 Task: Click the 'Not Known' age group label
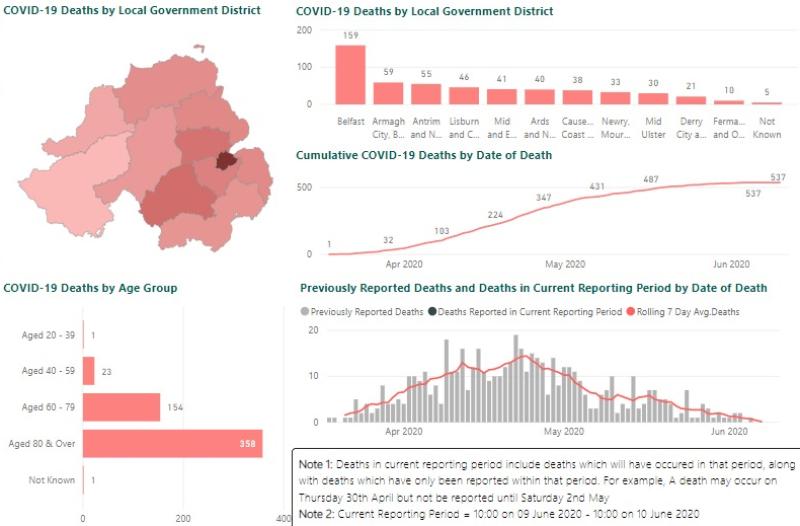click(x=52, y=480)
